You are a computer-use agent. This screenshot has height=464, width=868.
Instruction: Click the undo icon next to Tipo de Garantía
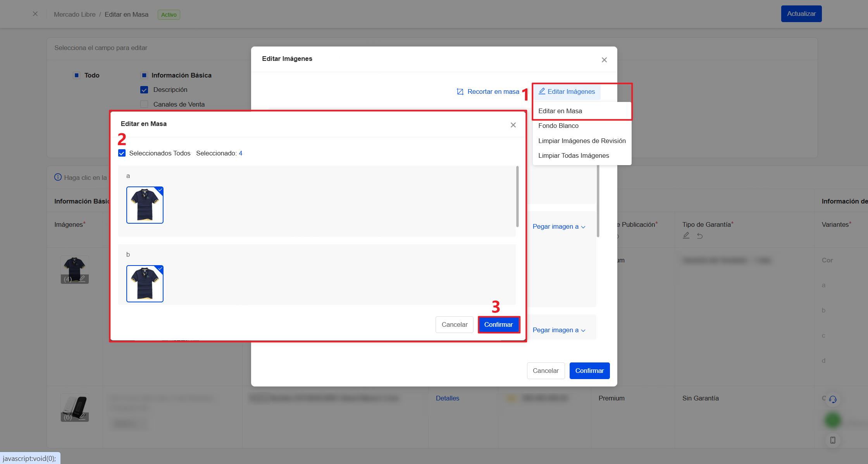(x=700, y=235)
